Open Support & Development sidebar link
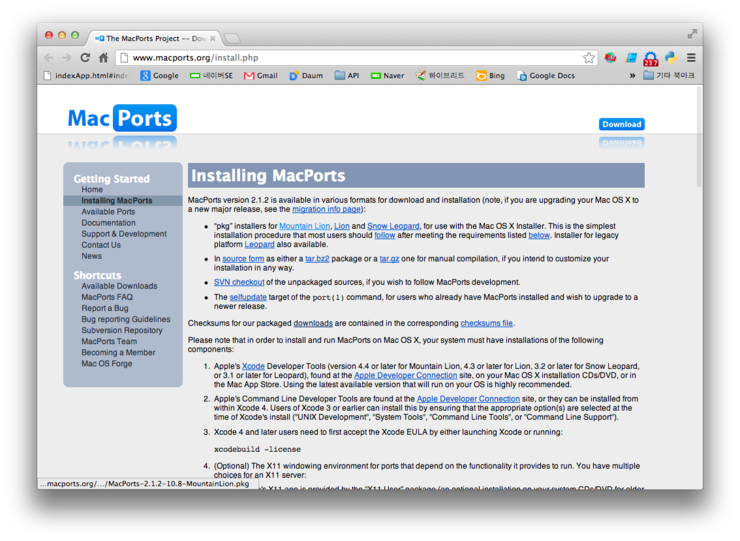 coord(124,234)
